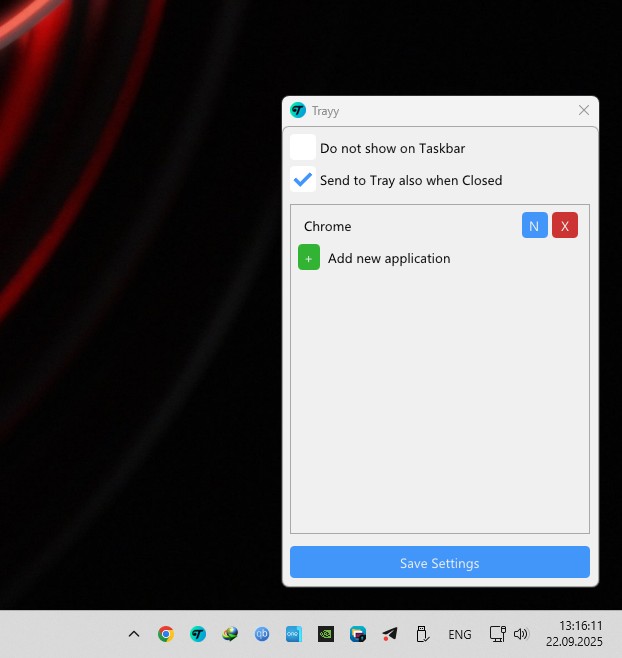Viewport: 622px width, 658px height.
Task: Click the Trayy logo in the title bar
Action: pos(298,110)
